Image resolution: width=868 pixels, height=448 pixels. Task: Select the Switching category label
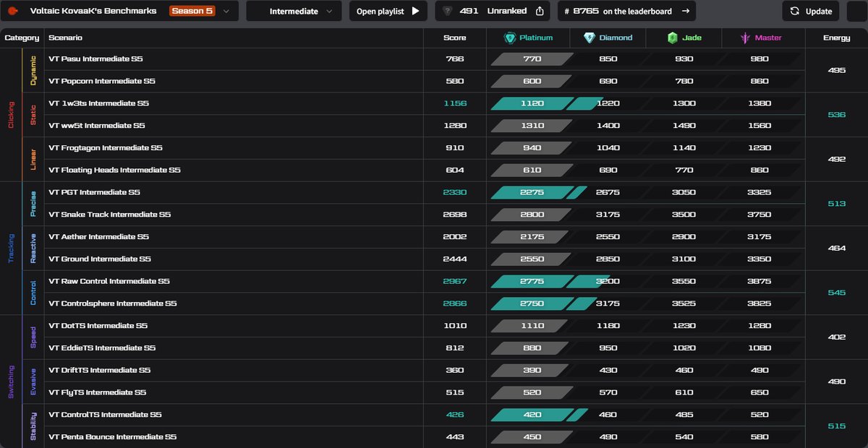(11, 381)
